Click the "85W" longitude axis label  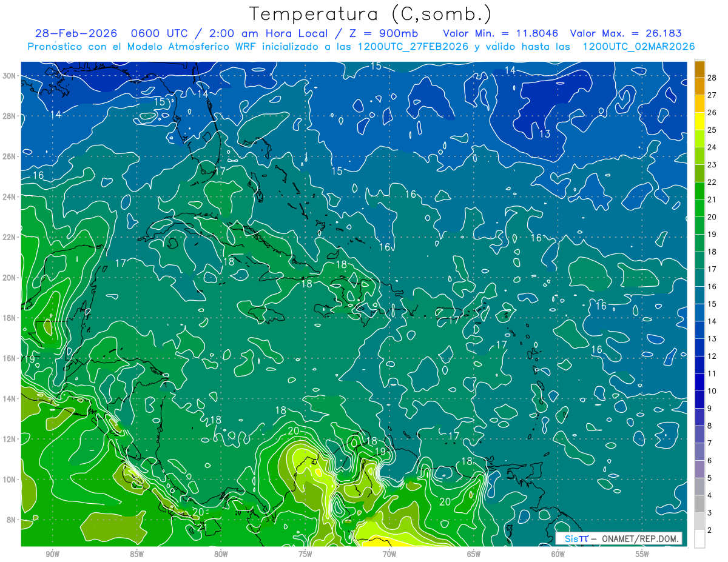[136, 554]
